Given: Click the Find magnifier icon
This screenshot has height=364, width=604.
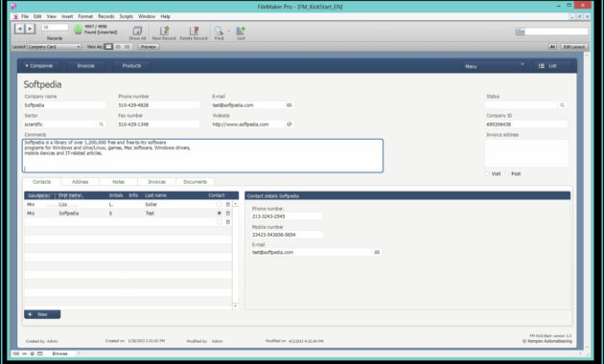Looking at the screenshot, I should pyautogui.click(x=219, y=31).
